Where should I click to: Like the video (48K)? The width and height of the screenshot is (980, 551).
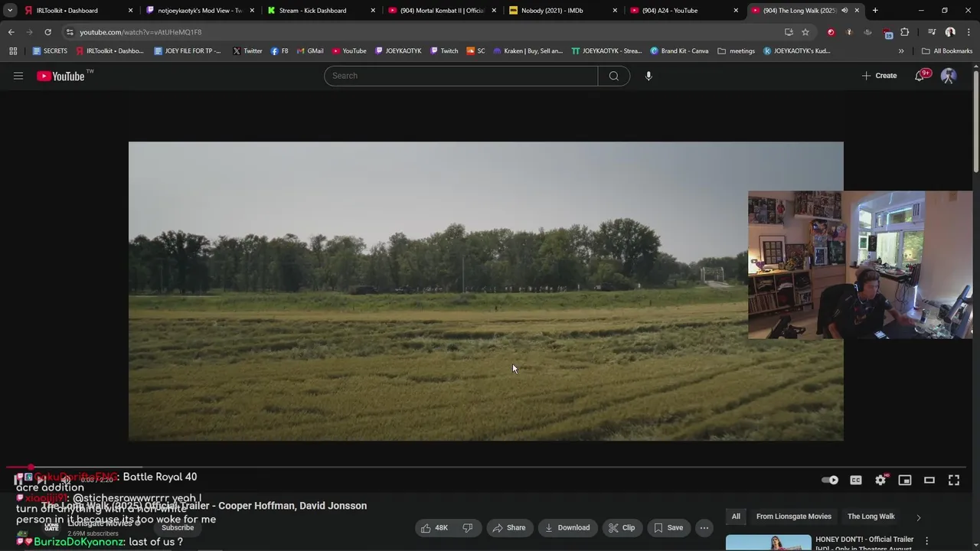pyautogui.click(x=434, y=527)
